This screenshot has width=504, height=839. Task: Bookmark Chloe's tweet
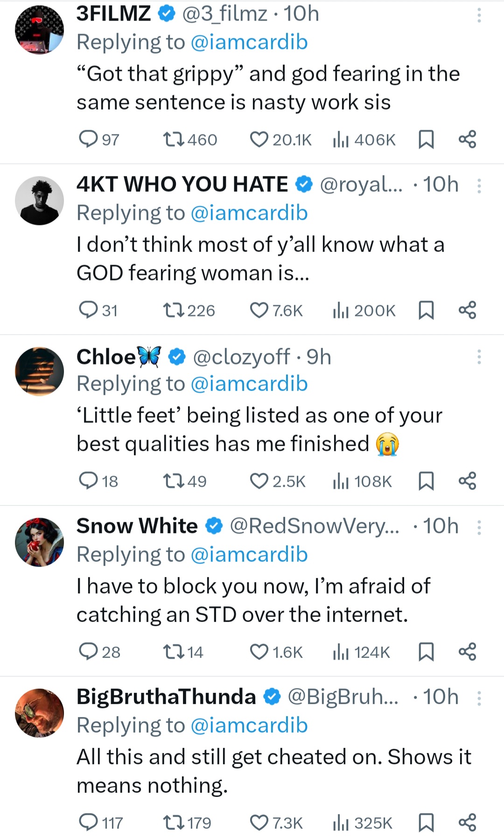pyautogui.click(x=426, y=481)
